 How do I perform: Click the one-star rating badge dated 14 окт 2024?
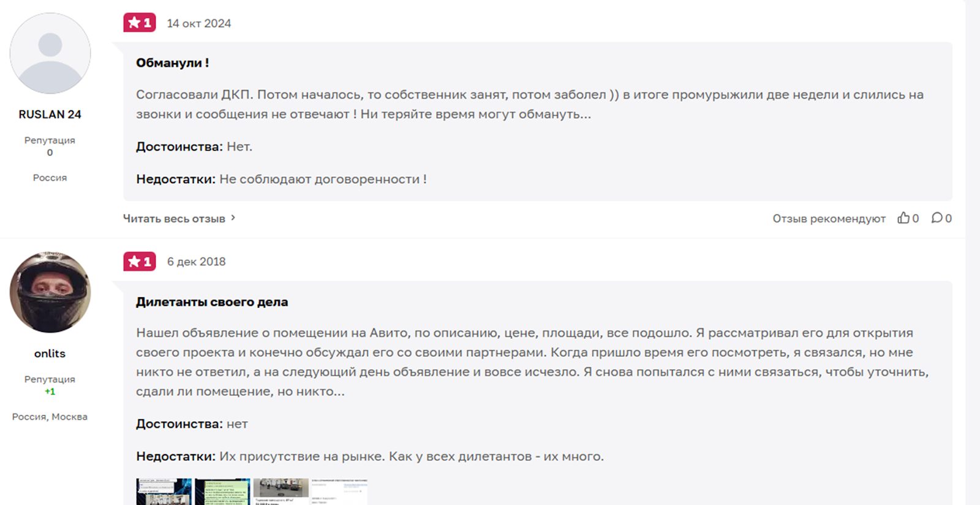click(x=140, y=23)
